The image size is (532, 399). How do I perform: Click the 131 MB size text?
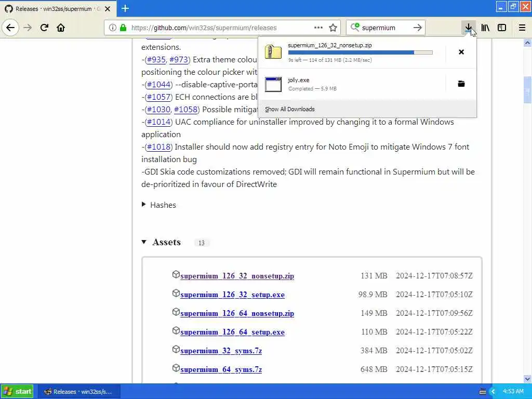click(x=374, y=276)
